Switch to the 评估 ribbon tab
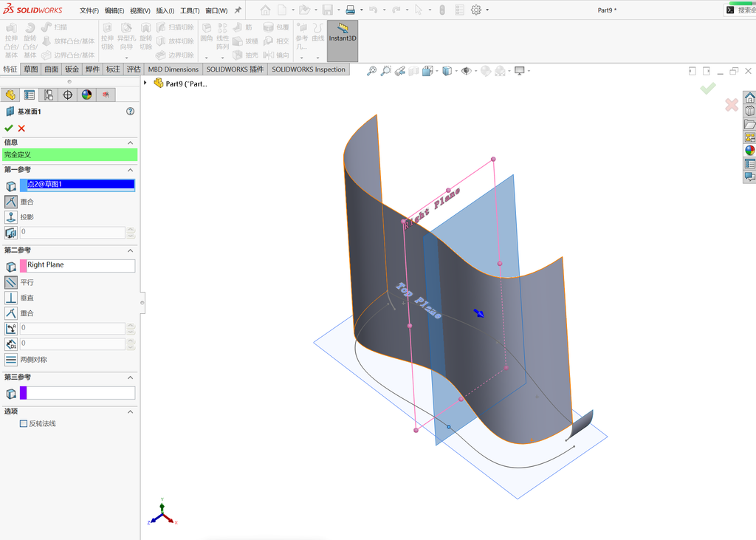The height and width of the screenshot is (540, 756). click(134, 69)
